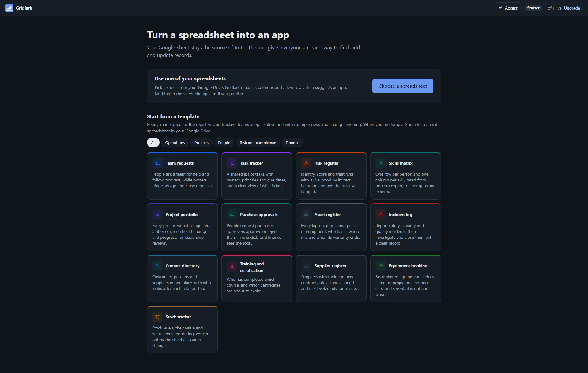
Task: Click the Team requests description text
Action: 182,180
